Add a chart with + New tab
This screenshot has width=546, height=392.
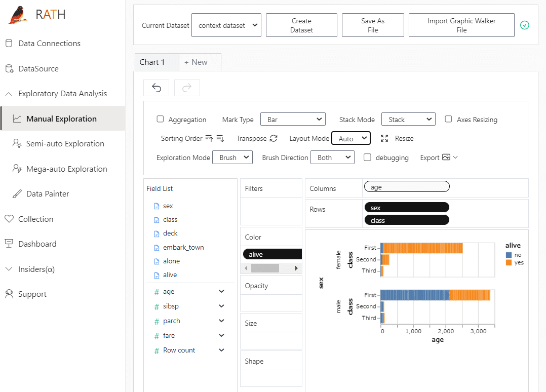point(200,62)
